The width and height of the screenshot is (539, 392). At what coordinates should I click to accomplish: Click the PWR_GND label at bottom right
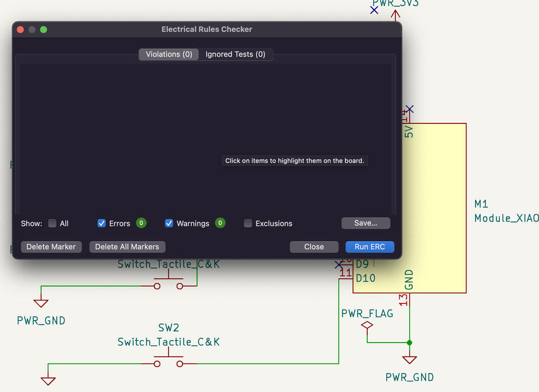tap(409, 377)
